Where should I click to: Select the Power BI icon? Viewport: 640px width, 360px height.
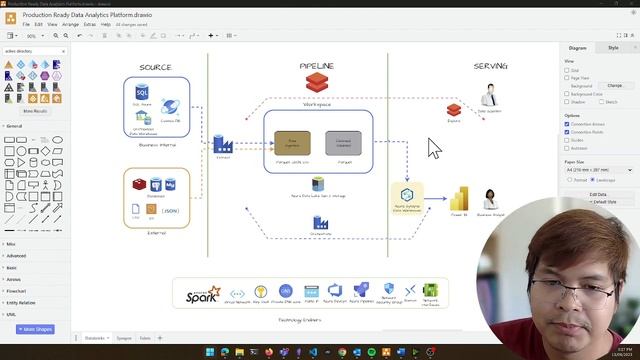tap(459, 199)
